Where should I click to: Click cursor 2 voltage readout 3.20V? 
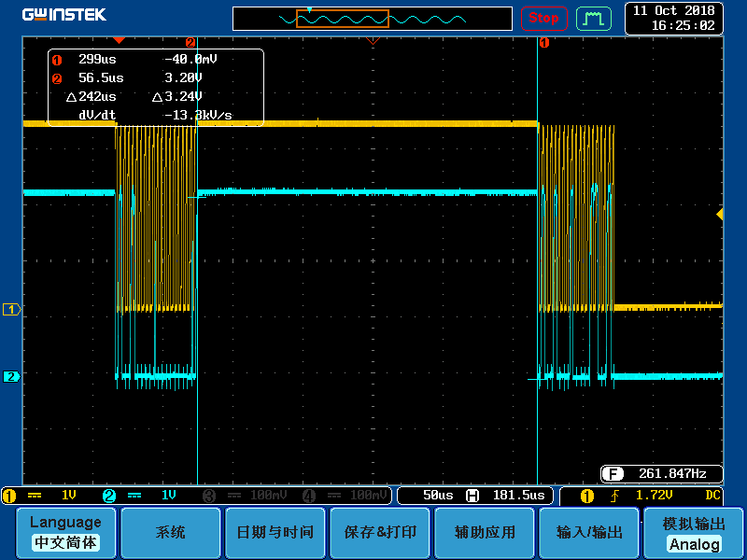pyautogui.click(x=183, y=77)
